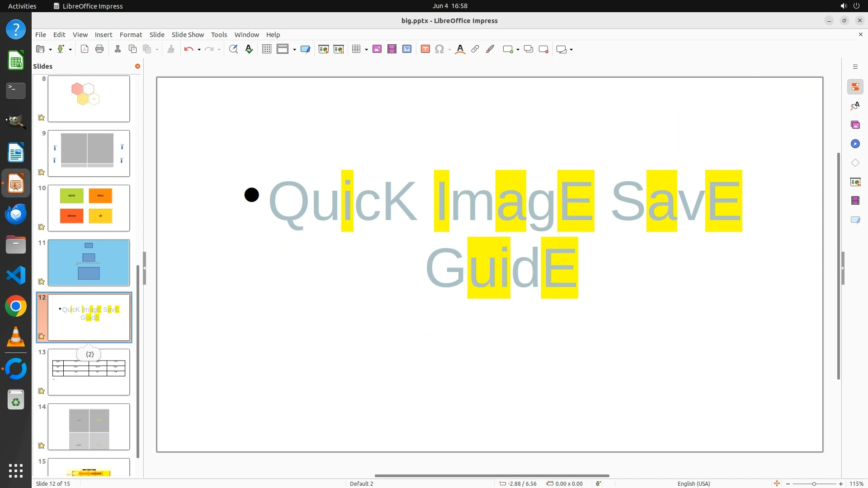This screenshot has width=868, height=488.
Task: Open the Slide Show menu
Action: point(188,35)
